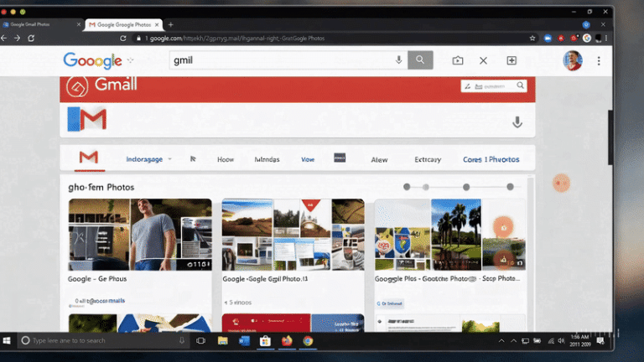Screen dimensions: 644x362
Task: Open a new browser tab with plus
Action: (x=170, y=24)
